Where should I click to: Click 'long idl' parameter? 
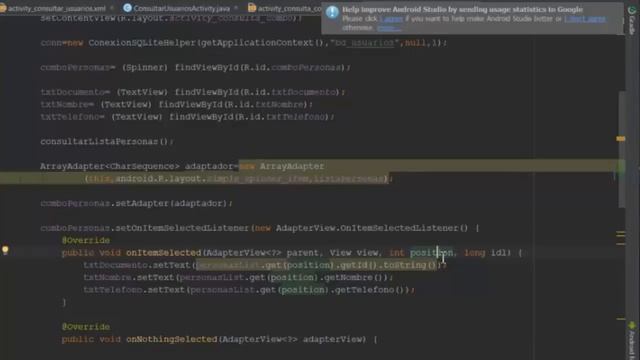[x=486, y=253]
